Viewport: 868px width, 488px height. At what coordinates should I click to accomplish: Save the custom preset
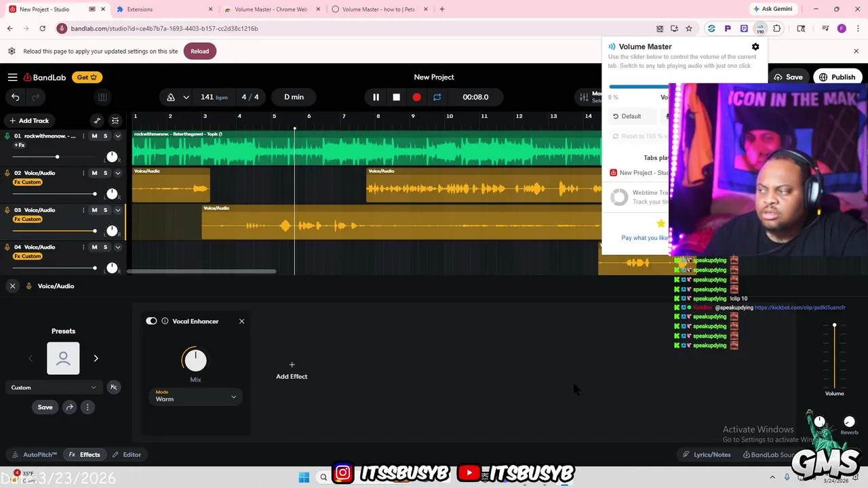click(x=45, y=407)
